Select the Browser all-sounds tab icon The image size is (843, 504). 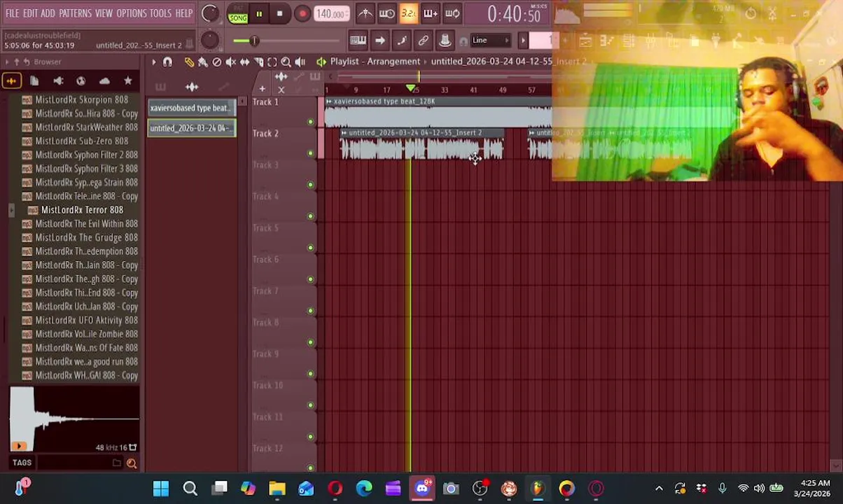pos(11,81)
